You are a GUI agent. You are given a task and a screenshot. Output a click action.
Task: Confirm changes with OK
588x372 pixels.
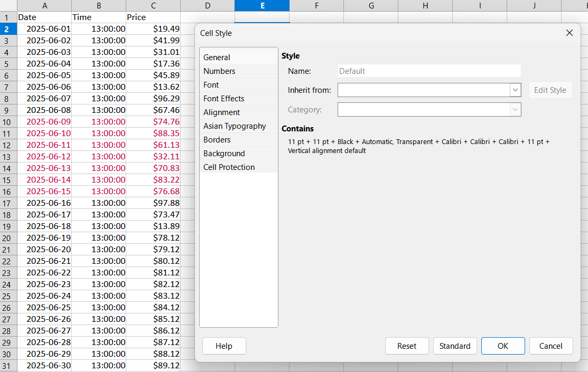[x=502, y=346]
